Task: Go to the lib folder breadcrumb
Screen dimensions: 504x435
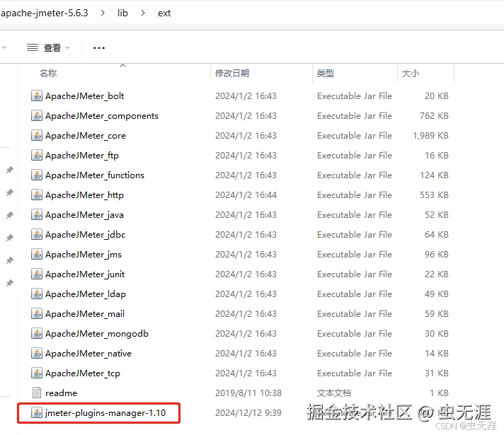Action: (x=122, y=13)
